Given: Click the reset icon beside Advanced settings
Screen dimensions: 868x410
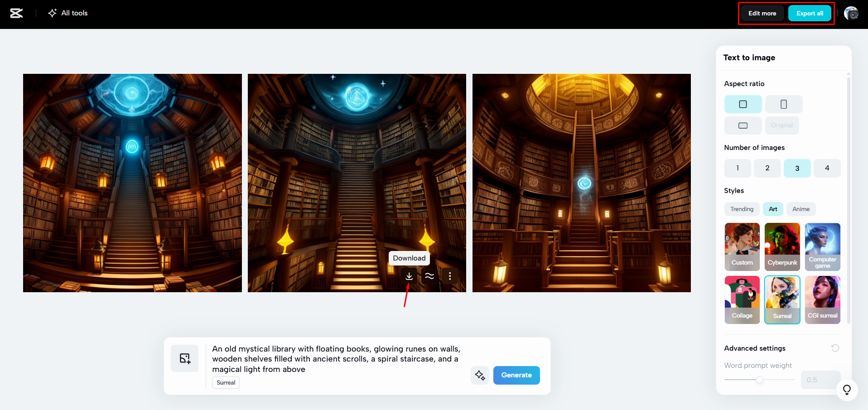Looking at the screenshot, I should (835, 348).
